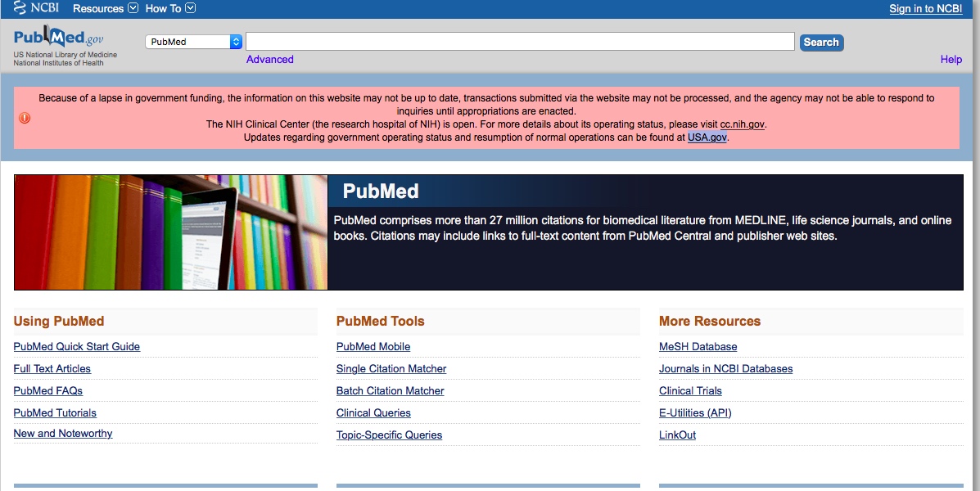The image size is (980, 491).
Task: Open Journals in NCBI Databases
Action: (725, 368)
